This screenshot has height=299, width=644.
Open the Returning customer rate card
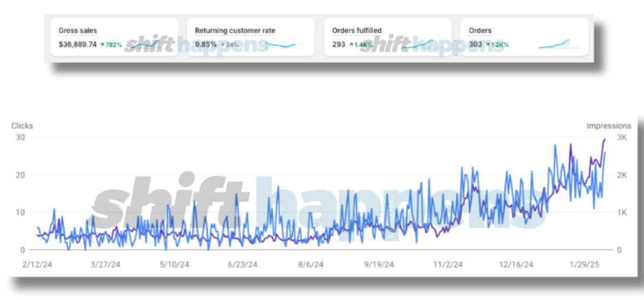click(251, 37)
